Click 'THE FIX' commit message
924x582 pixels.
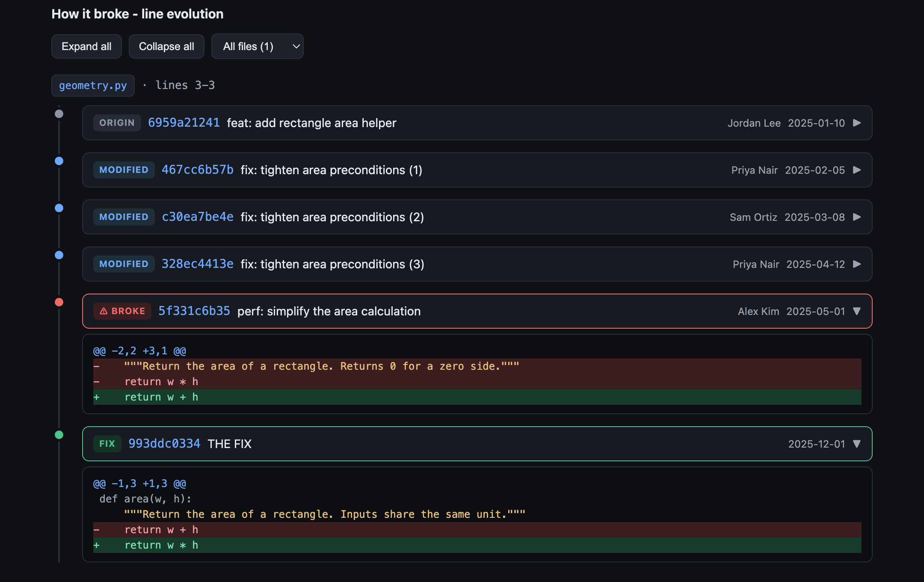click(x=229, y=444)
